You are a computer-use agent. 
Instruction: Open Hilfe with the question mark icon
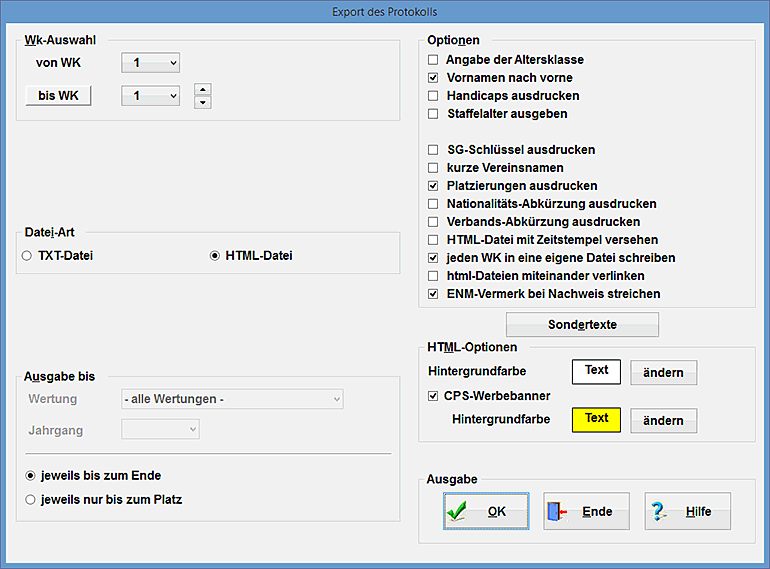click(686, 511)
